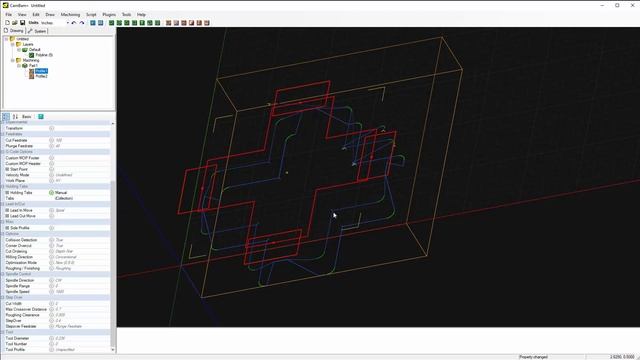Viewport: 640px width, 360px height.
Task: Select the third green drawing tool icon
Action: (127, 23)
